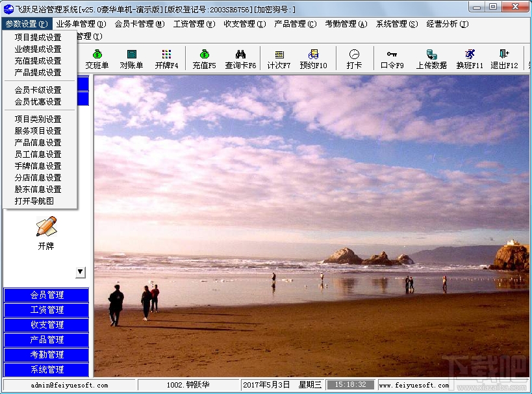Open the 收支管理(I) menu
This screenshot has width=532, height=394.
[x=245, y=24]
